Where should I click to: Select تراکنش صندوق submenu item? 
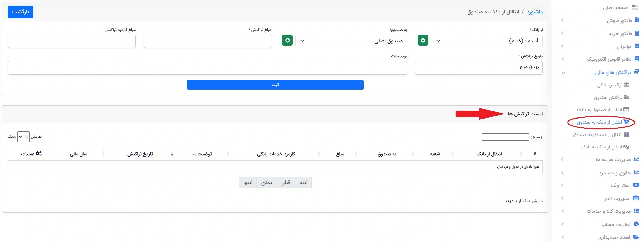(x=608, y=97)
